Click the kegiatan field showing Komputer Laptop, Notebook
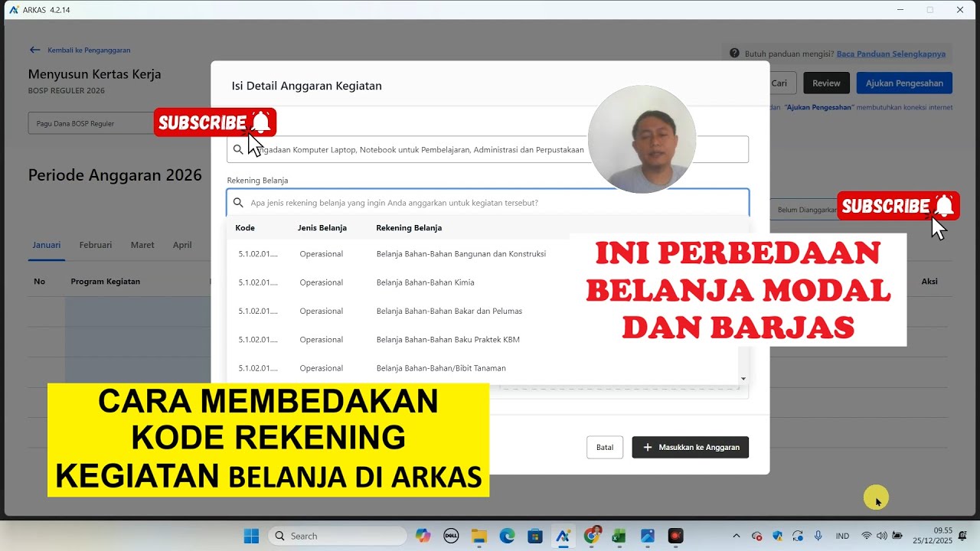 tap(488, 149)
